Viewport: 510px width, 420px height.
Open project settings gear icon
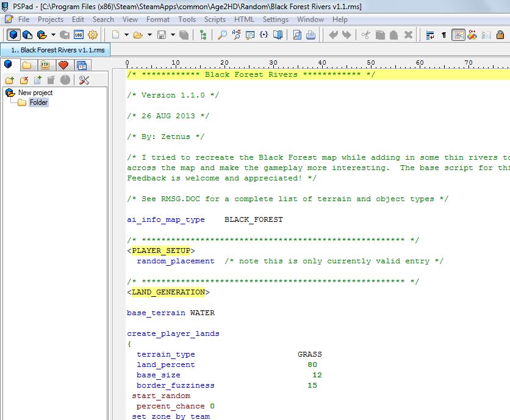(93, 35)
